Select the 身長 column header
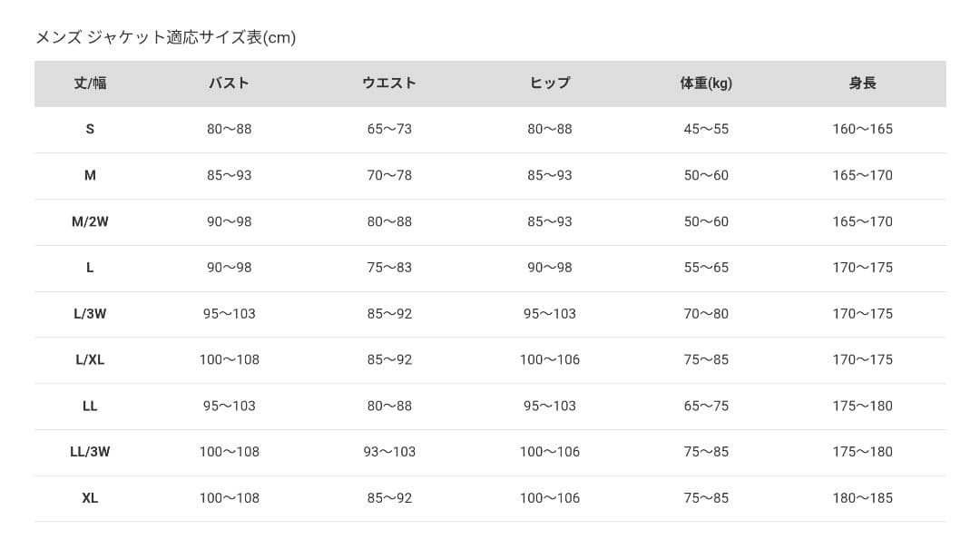Image resolution: width=980 pixels, height=549 pixels. [862, 83]
